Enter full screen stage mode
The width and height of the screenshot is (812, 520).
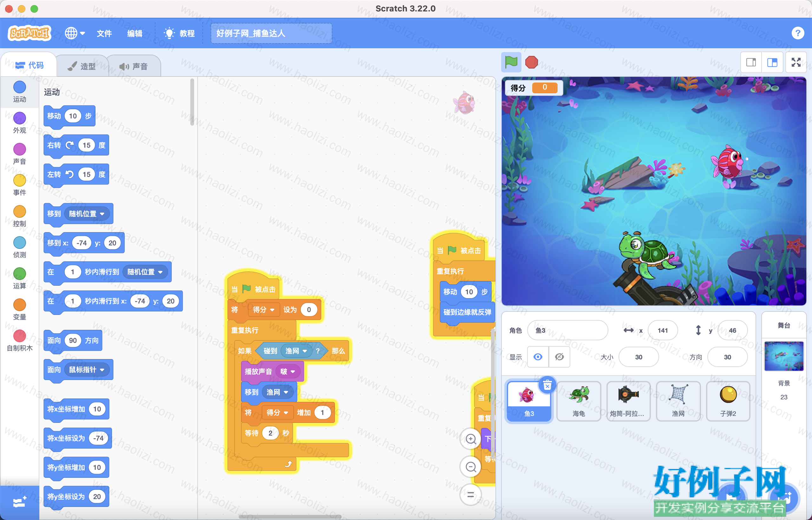coord(796,62)
